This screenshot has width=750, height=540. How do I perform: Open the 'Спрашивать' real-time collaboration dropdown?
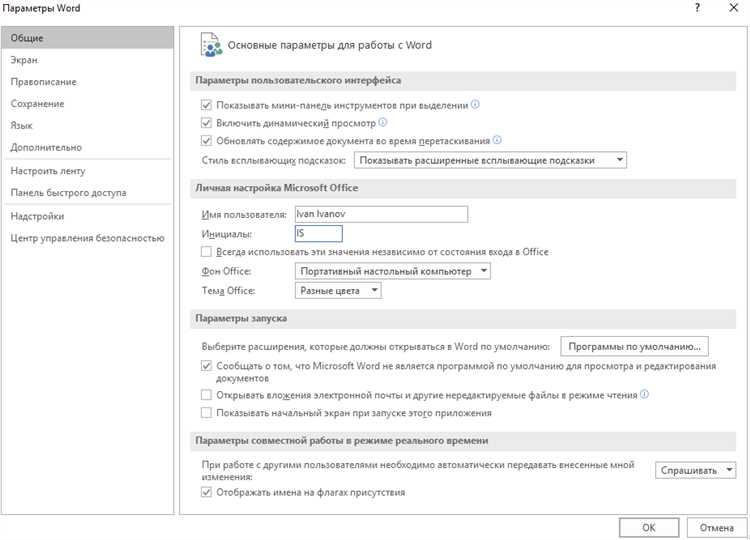(x=695, y=470)
